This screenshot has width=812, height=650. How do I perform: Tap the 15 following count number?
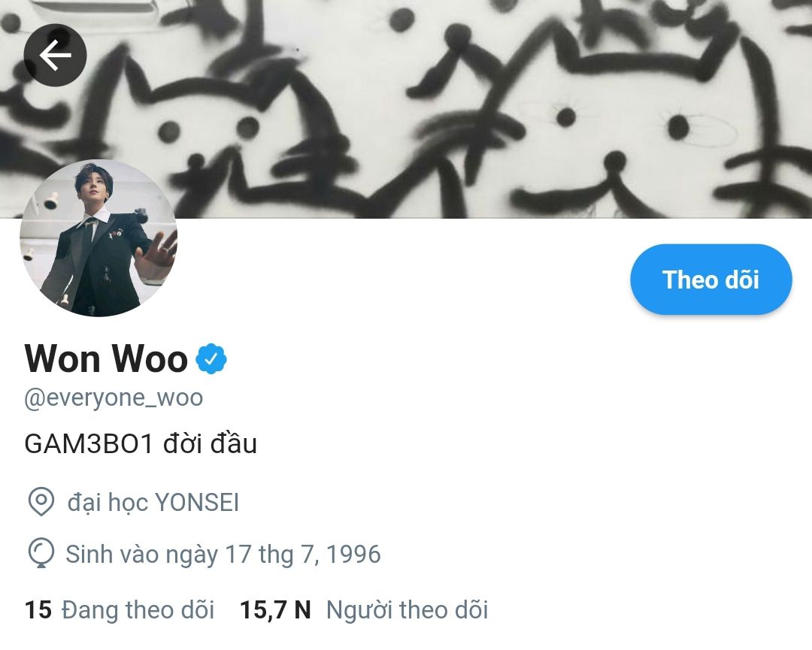(38, 609)
